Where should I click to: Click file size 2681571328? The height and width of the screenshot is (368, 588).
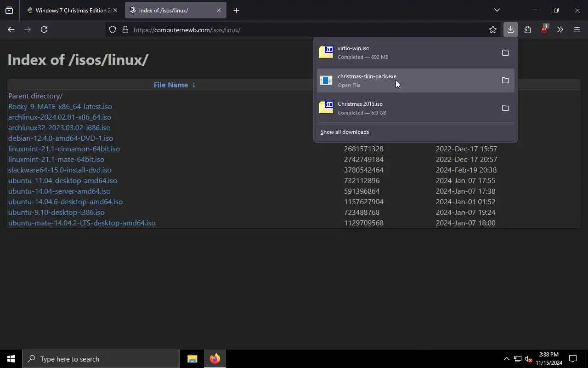(x=364, y=149)
